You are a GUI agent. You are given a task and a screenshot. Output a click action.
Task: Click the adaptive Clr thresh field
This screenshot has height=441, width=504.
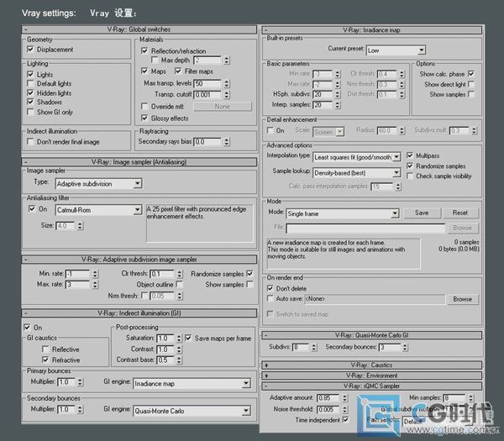click(x=162, y=274)
